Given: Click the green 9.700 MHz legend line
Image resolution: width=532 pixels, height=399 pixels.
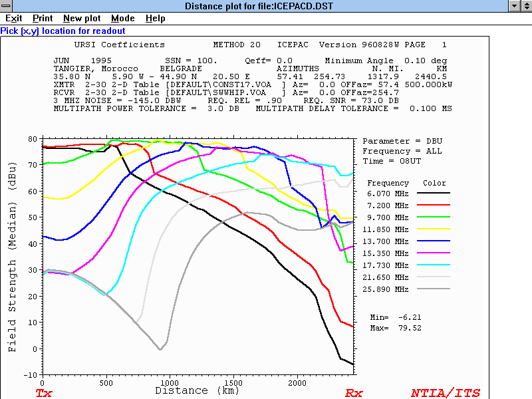Looking at the screenshot, I should (x=433, y=217).
